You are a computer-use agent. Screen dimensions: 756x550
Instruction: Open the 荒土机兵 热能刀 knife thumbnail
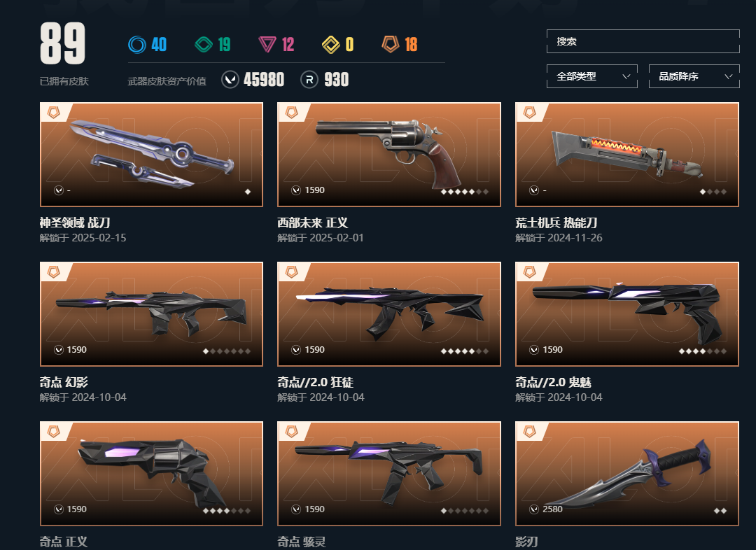coord(627,154)
